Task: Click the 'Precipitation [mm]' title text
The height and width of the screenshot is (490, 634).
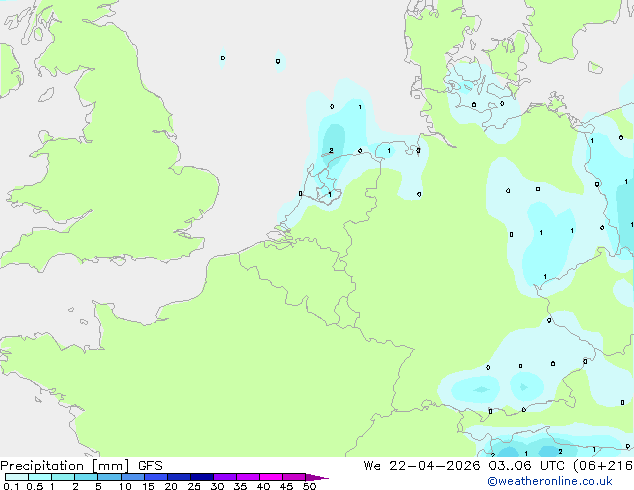Action: pos(64,466)
